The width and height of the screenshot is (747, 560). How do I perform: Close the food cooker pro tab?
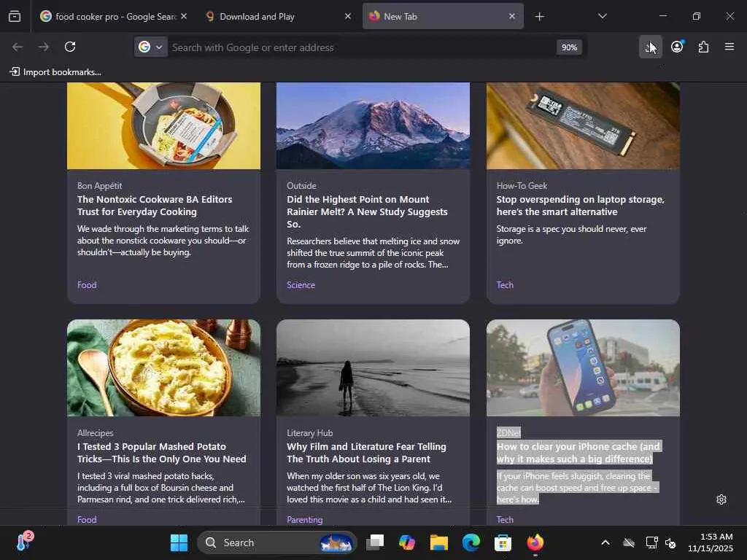[184, 16]
